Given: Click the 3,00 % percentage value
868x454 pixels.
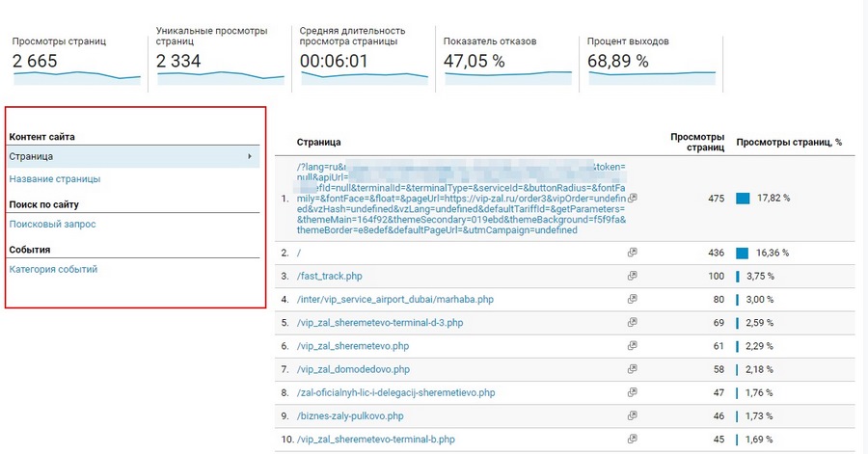Looking at the screenshot, I should (760, 299).
